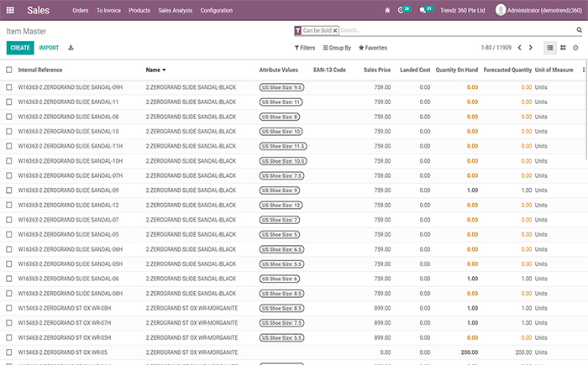Select checkbox for ST OX WR-05 row
The image size is (588, 365).
(9, 352)
